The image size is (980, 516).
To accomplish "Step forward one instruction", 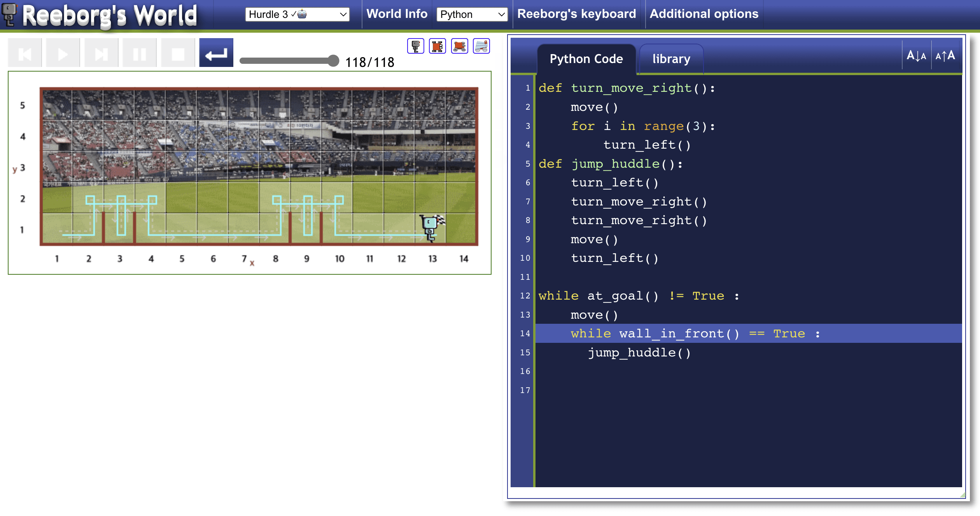I will coord(101,53).
